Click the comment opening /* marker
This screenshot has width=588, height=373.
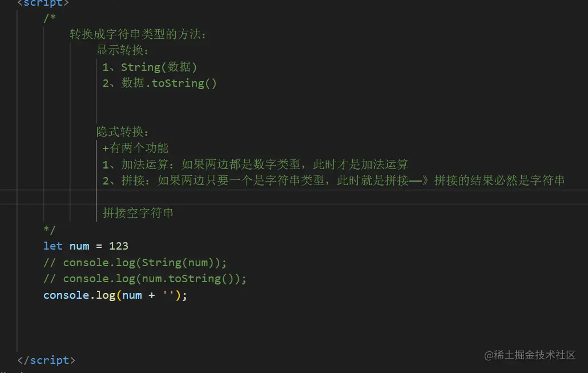50,18
